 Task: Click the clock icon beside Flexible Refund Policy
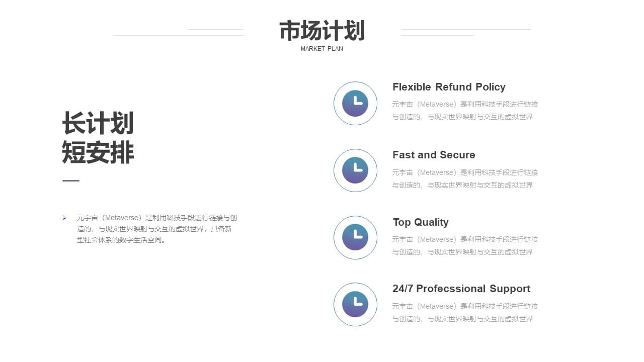coord(355,103)
